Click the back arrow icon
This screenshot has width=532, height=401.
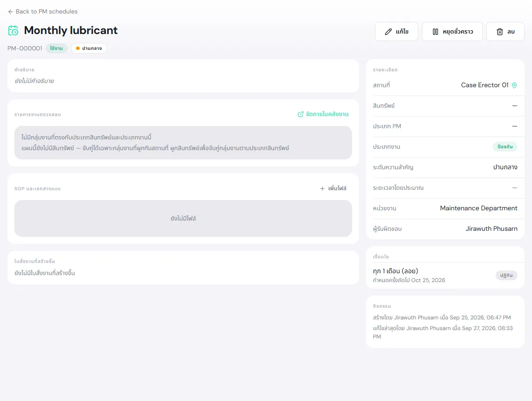click(11, 12)
